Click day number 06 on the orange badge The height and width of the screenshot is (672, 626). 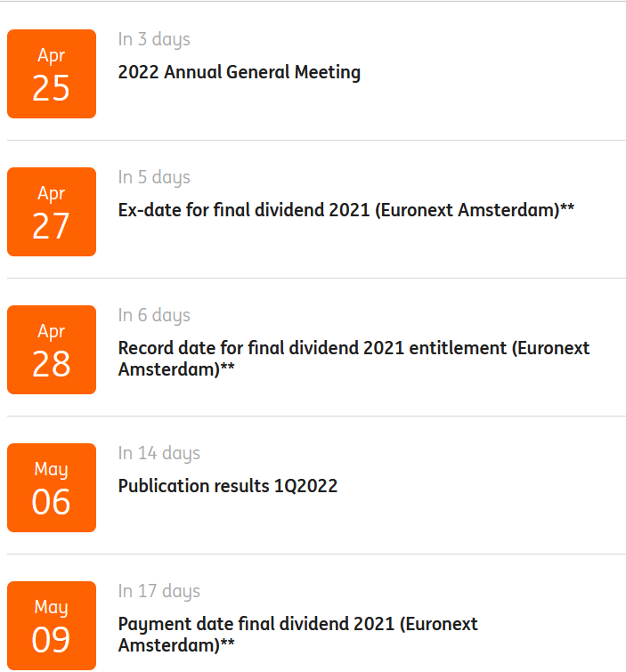click(51, 503)
